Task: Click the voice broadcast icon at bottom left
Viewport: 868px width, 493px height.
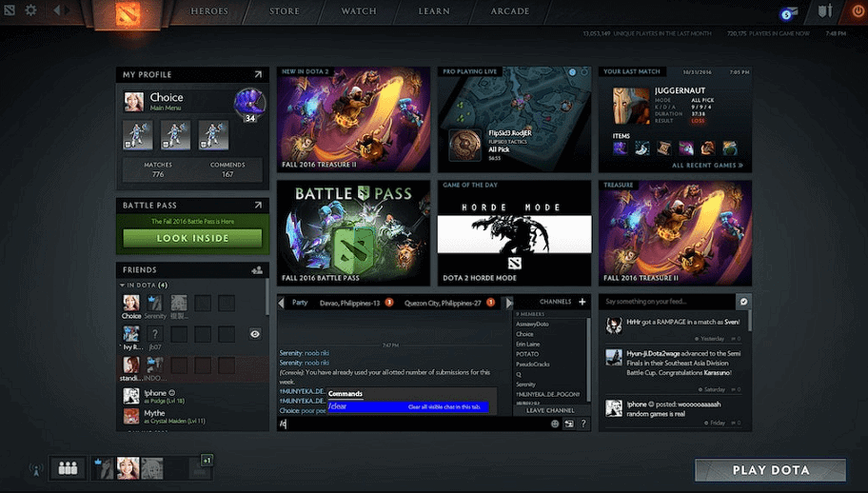Action: coord(36,470)
